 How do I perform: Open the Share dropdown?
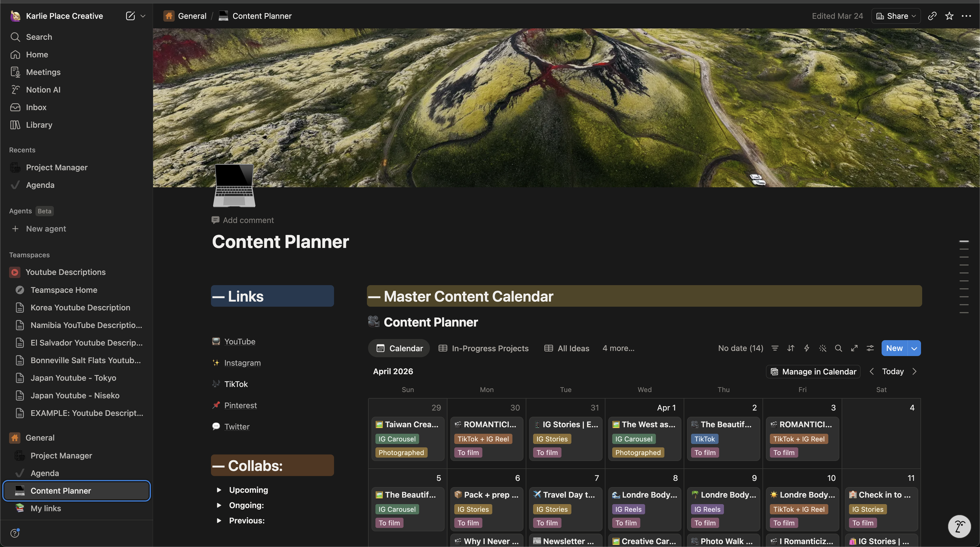[x=896, y=16]
